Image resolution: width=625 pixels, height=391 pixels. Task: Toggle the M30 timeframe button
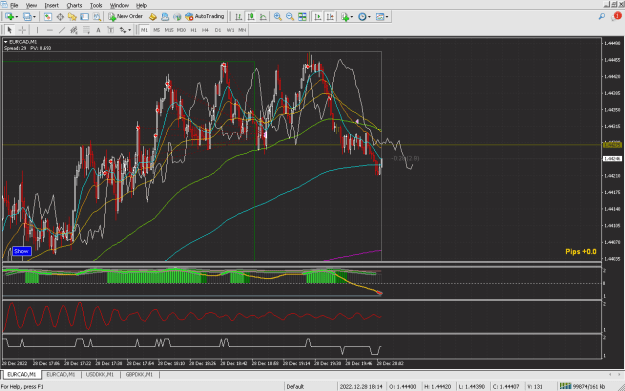click(181, 30)
